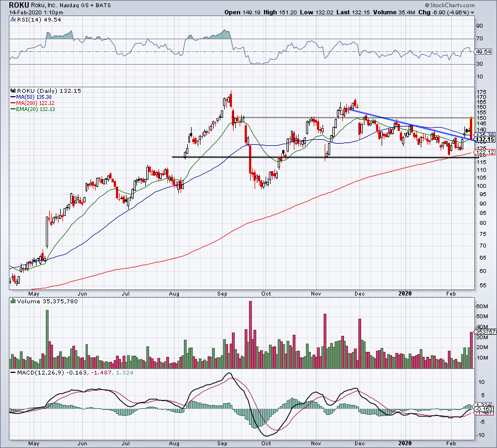Click the ROKU ticker symbol in header

point(19,5)
